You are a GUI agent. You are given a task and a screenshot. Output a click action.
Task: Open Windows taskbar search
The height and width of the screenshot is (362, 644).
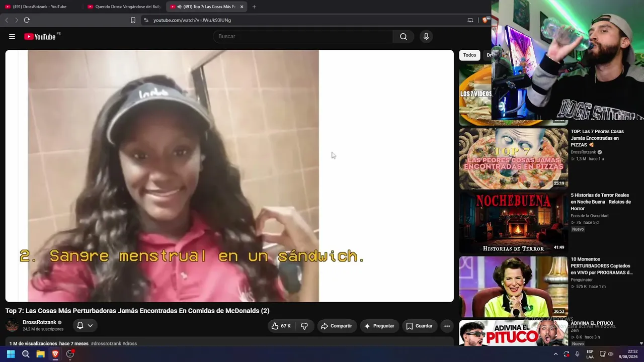coord(26,354)
